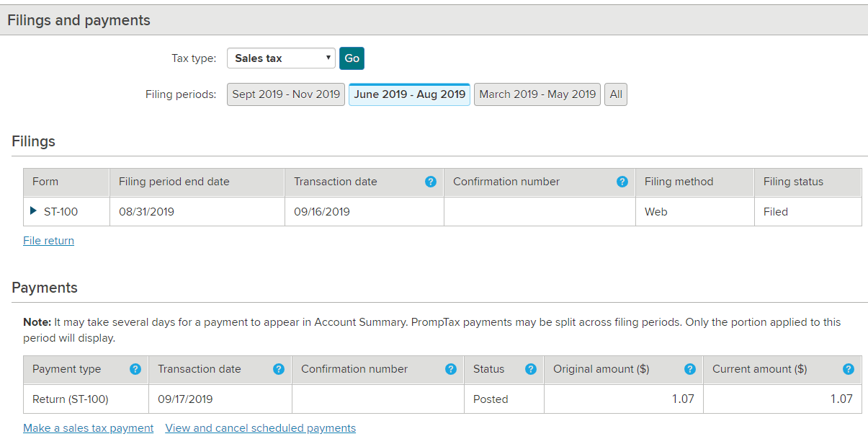Click help icon beside Filings Confirmation number
Image resolution: width=868 pixels, height=439 pixels.
click(622, 182)
